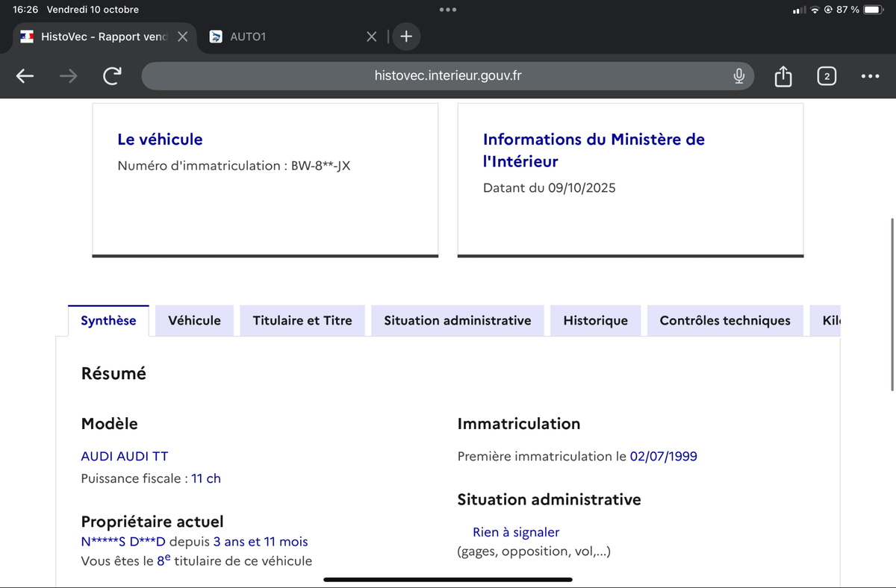Open the tab switcher showing 2 tabs
This screenshot has height=588, width=896.
tap(826, 76)
